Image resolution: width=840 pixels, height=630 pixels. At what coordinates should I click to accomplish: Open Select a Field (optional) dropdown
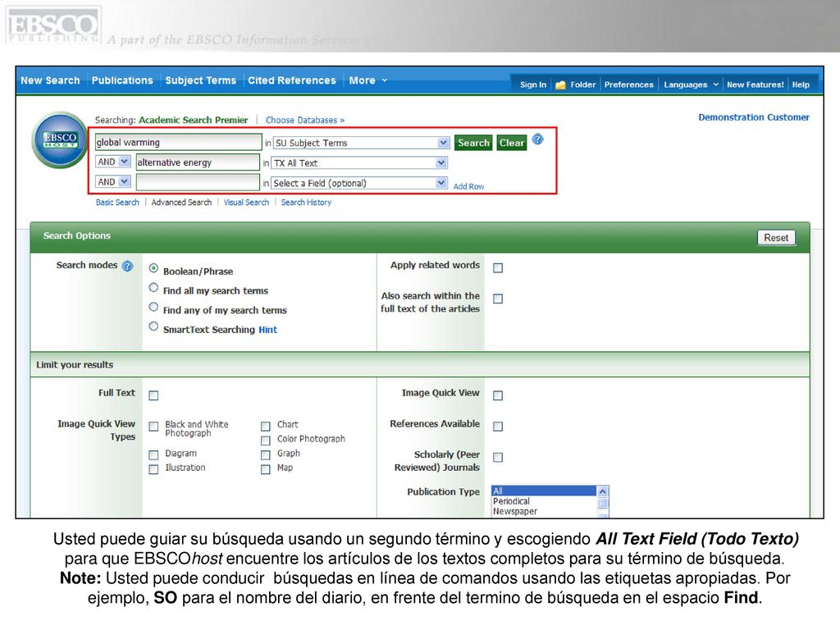pos(359,183)
